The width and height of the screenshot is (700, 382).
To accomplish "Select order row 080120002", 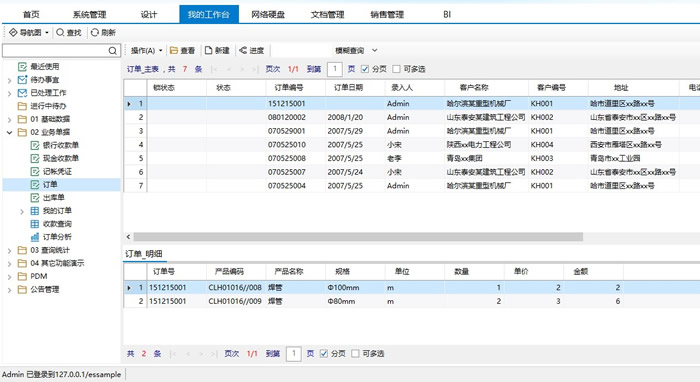I will [412, 117].
